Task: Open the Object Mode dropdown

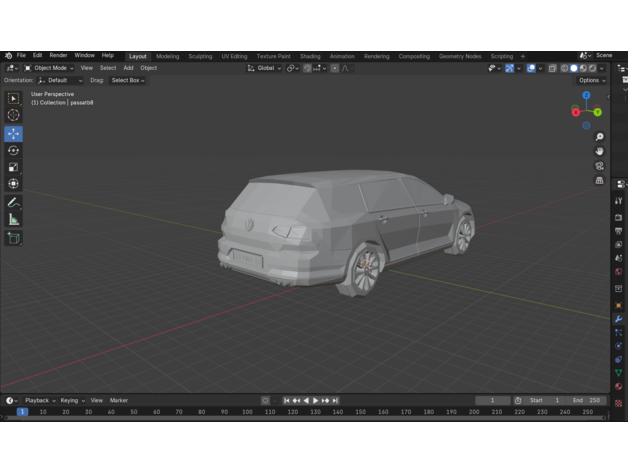Action: pyautogui.click(x=48, y=68)
